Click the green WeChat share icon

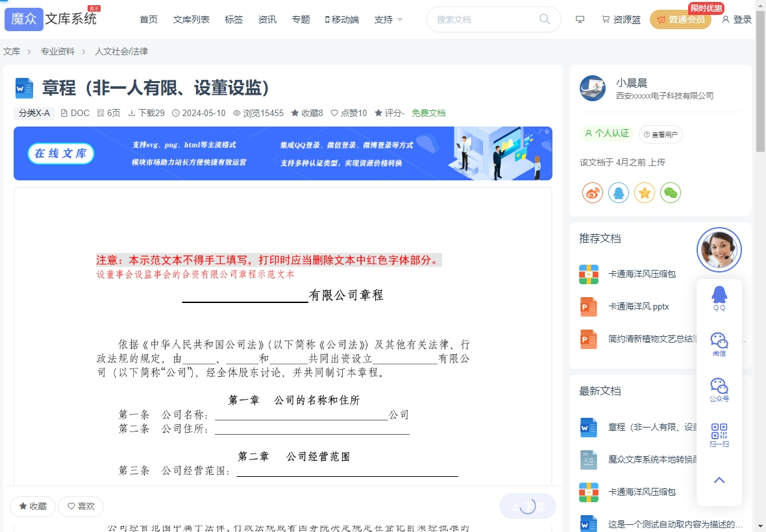(671, 193)
